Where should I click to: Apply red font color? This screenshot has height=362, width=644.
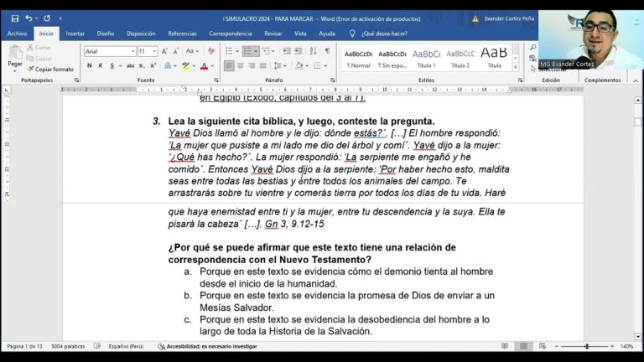(x=204, y=65)
